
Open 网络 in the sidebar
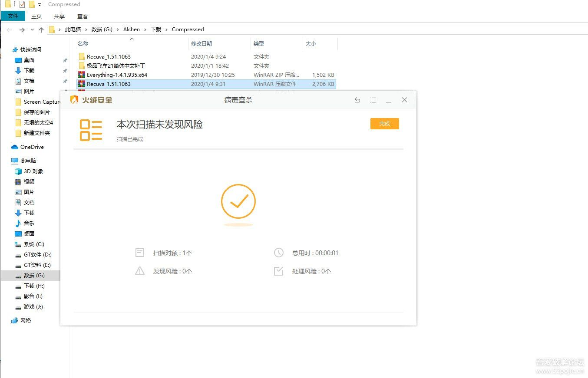coord(21,321)
